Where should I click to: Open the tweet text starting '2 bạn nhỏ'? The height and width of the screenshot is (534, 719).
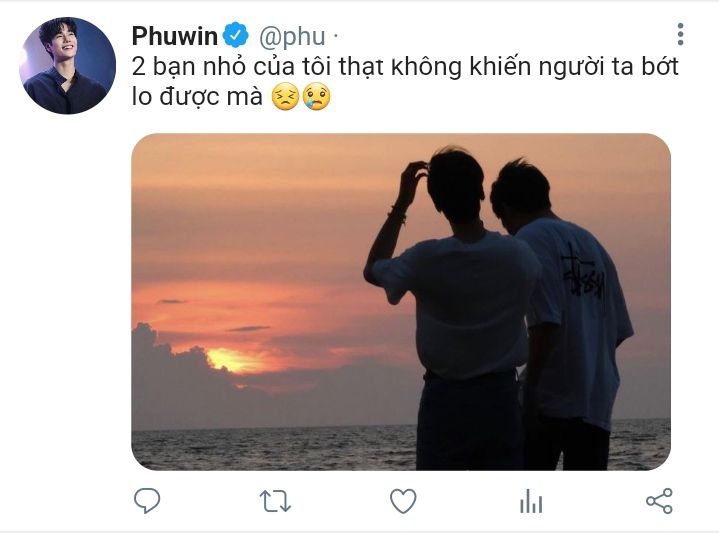[405, 81]
